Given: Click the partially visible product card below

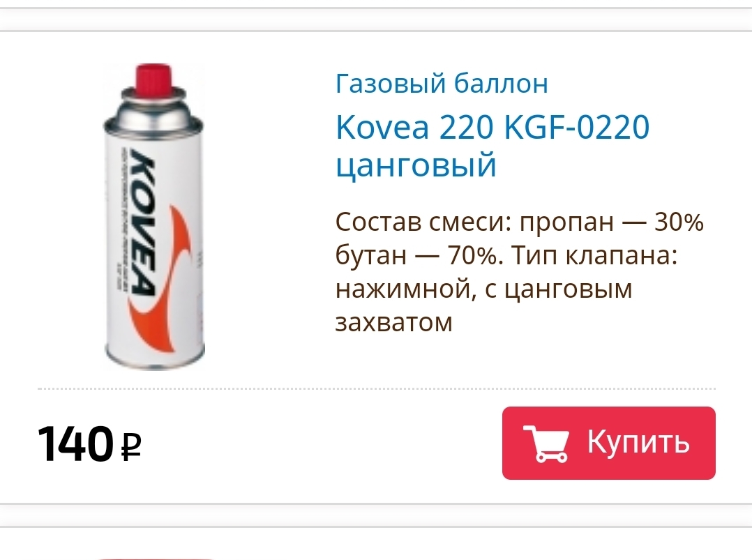Looking at the screenshot, I should click(x=376, y=544).
